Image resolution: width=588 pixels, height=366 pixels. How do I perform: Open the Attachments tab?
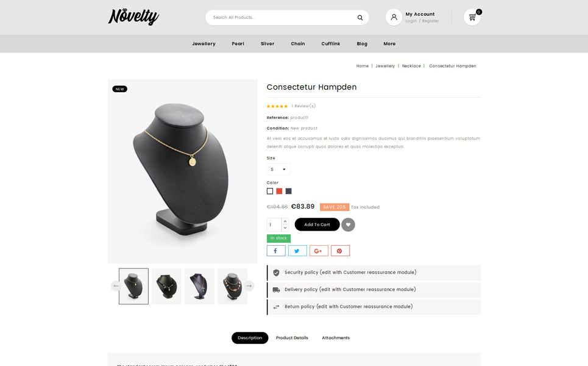coord(336,338)
